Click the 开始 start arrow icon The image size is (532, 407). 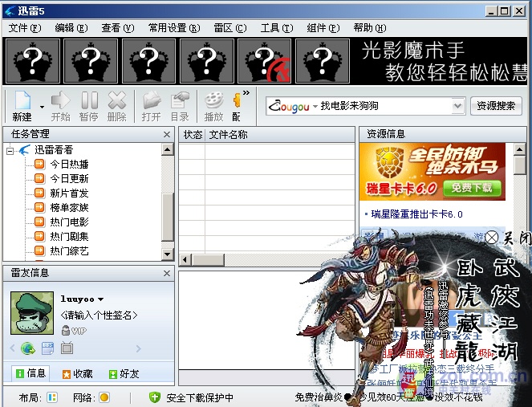click(60, 106)
